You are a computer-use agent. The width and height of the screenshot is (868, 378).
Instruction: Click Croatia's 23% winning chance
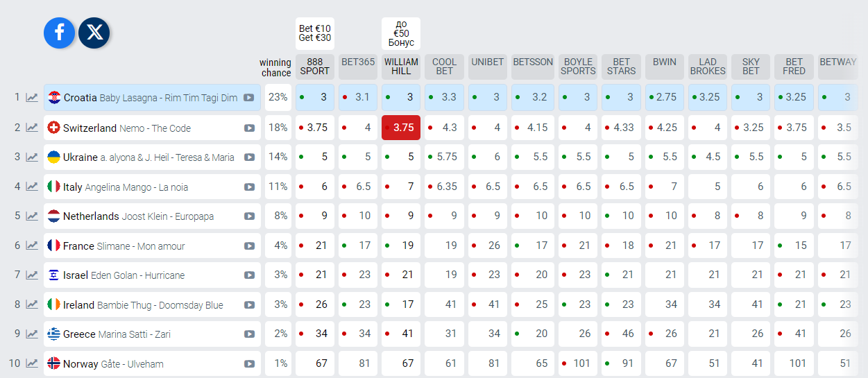(278, 98)
